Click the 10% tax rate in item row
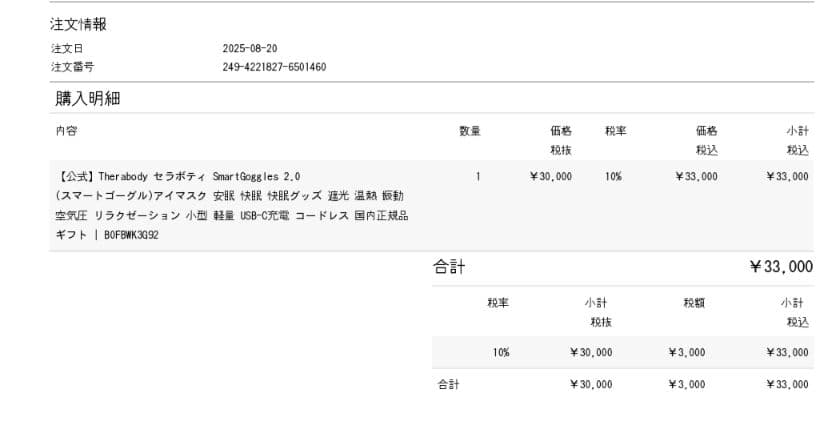 [613, 176]
